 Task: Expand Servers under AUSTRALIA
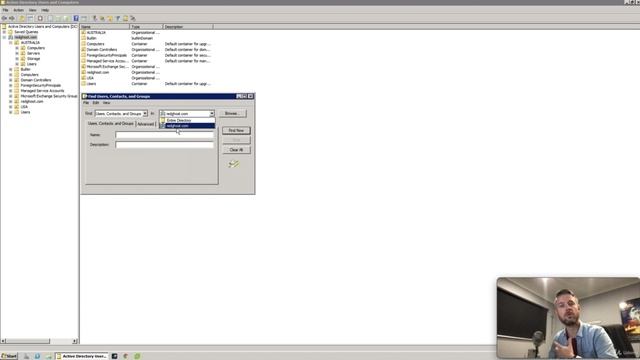point(17,53)
